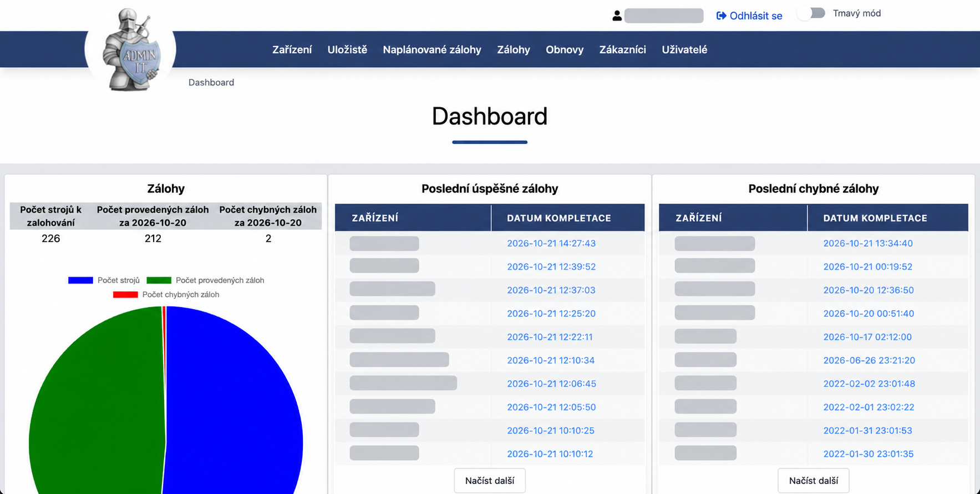Click the Odhlásit se link
This screenshot has height=494, width=980.
[756, 16]
